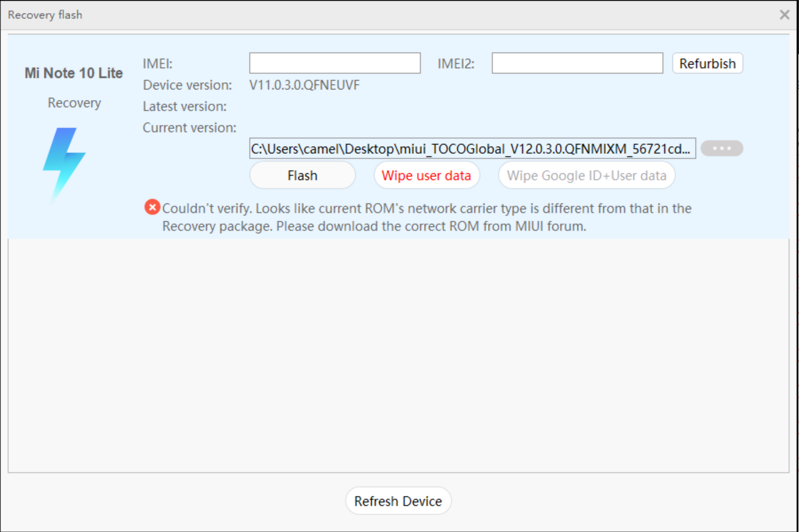The height and width of the screenshot is (532, 799).
Task: Click the Current version label
Action: tap(189, 128)
